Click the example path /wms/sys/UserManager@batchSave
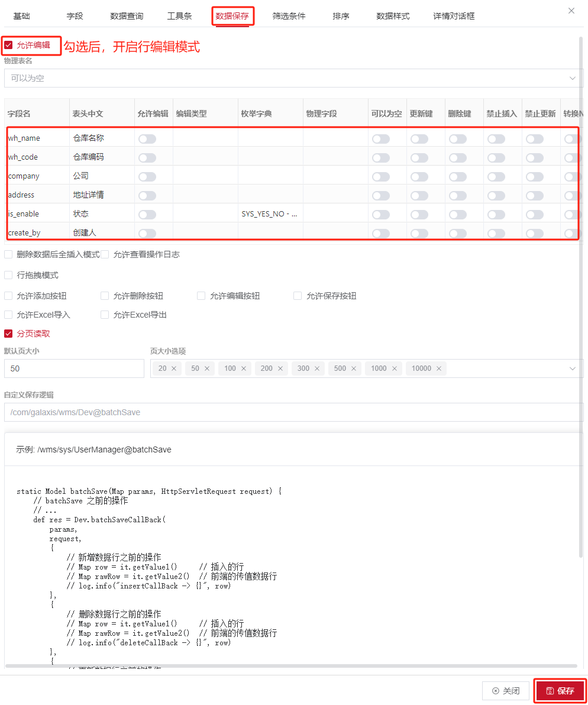The width and height of the screenshot is (588, 705). (104, 449)
